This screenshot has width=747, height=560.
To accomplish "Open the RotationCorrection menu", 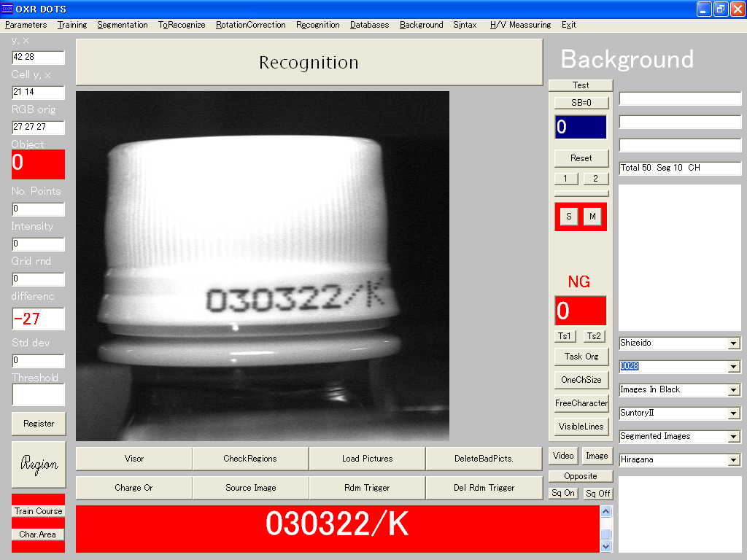I will click(x=250, y=25).
